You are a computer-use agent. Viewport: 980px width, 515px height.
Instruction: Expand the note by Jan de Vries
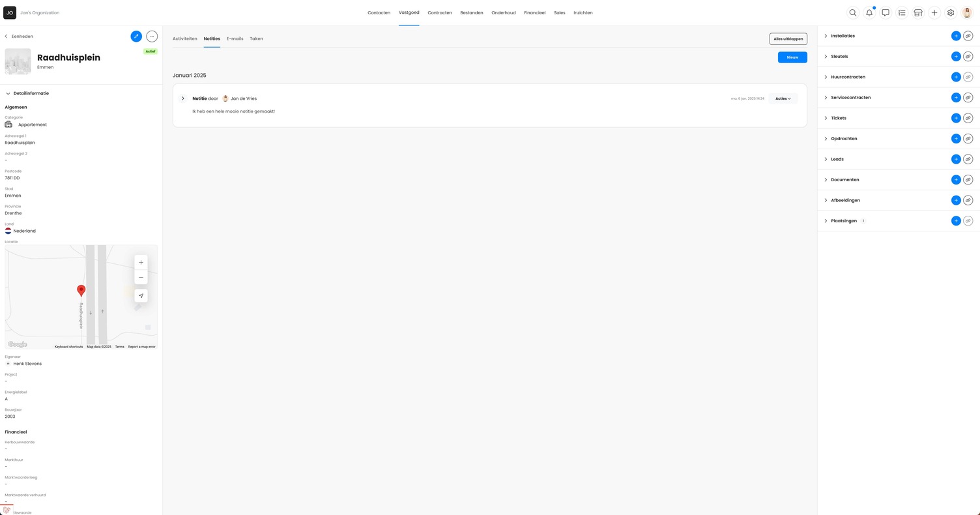(x=183, y=98)
